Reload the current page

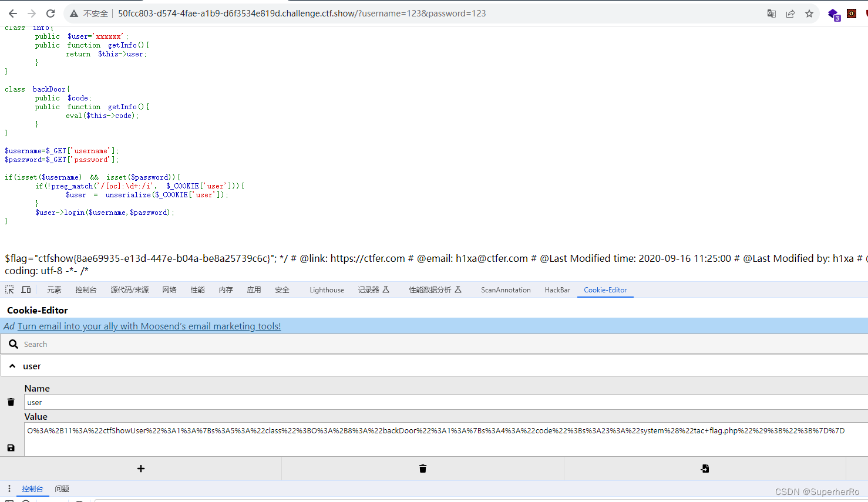click(x=51, y=14)
